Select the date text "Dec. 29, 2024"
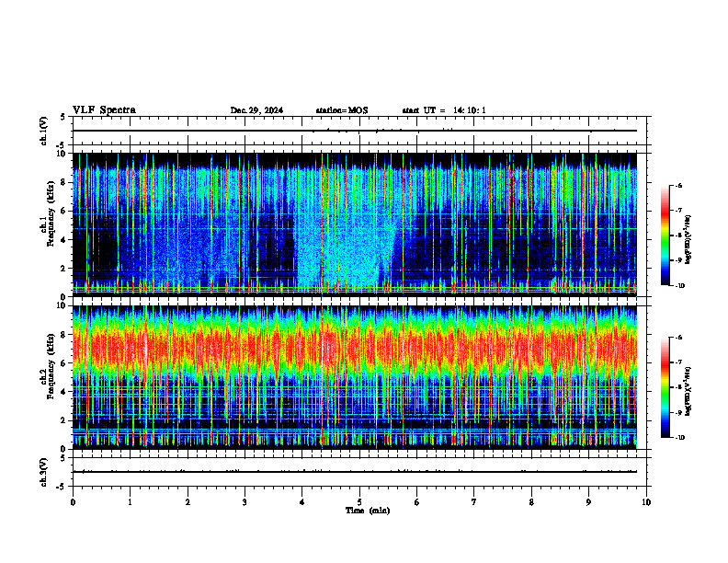This screenshot has width=728, height=563. click(256, 110)
